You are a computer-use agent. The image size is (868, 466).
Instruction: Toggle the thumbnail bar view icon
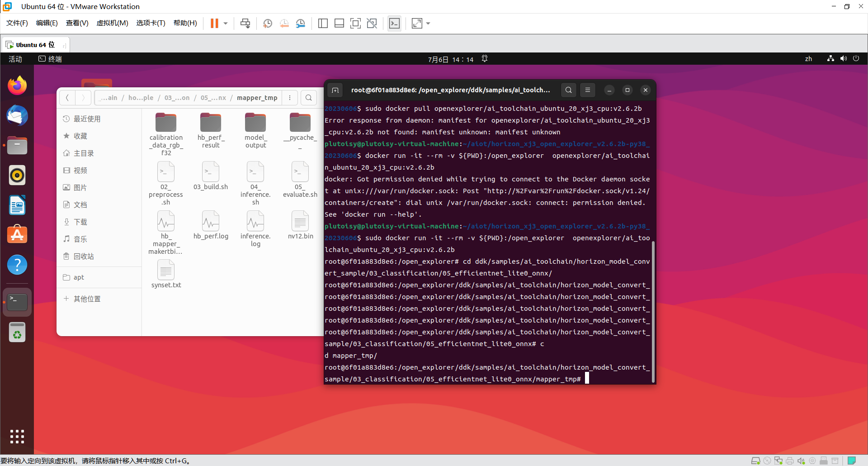pyautogui.click(x=339, y=23)
